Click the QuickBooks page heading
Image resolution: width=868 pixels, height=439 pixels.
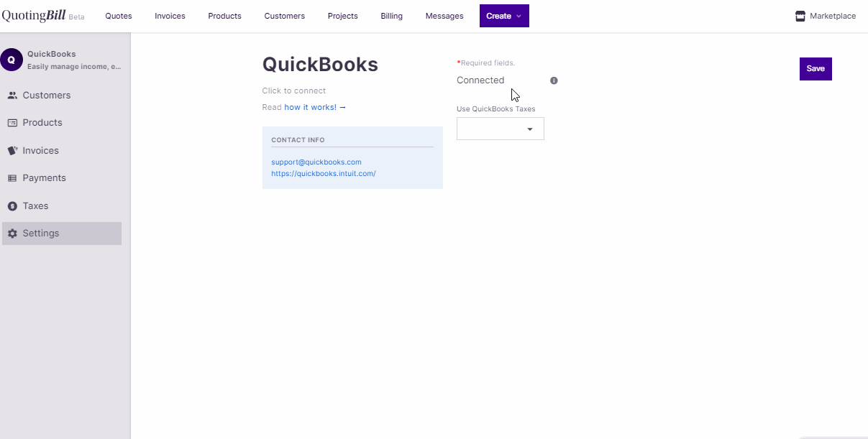[320, 64]
